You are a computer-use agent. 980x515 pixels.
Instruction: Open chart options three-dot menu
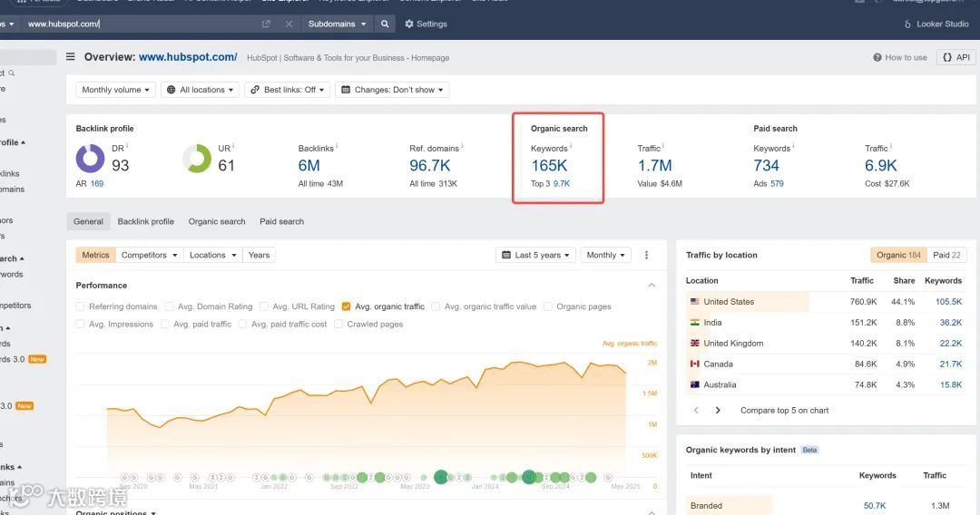646,255
